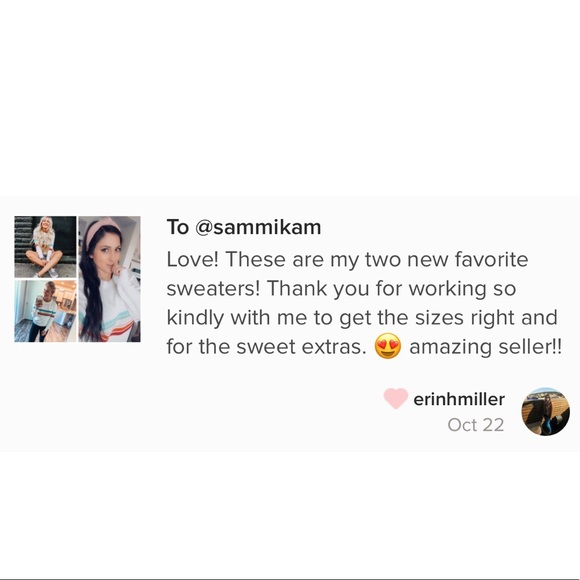Click the @sammikam mention
Image resolution: width=580 pixels, height=580 pixels.
coord(258,227)
